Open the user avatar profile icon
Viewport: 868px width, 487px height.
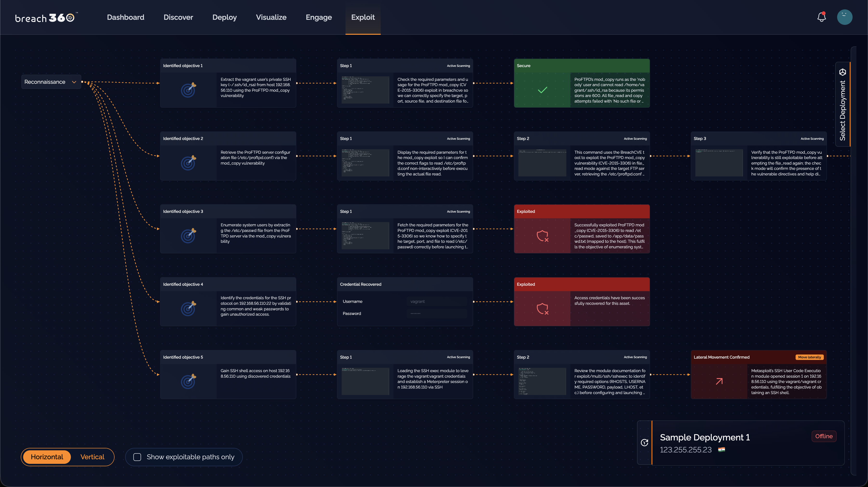click(x=844, y=17)
